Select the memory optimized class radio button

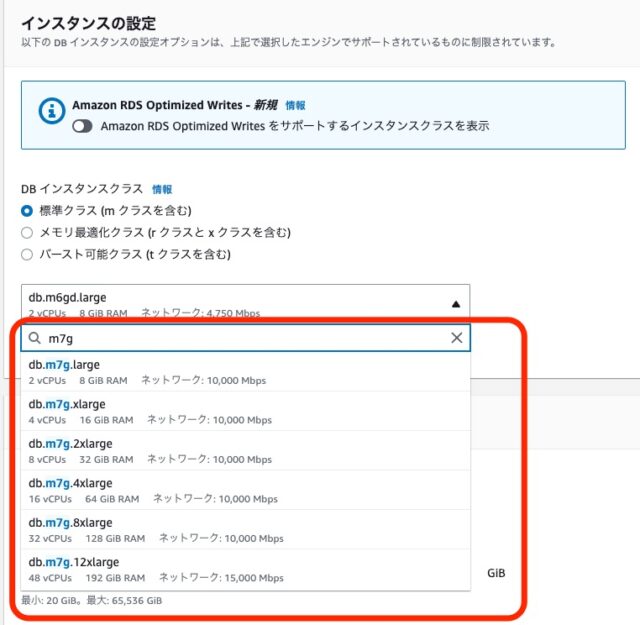pos(27,233)
